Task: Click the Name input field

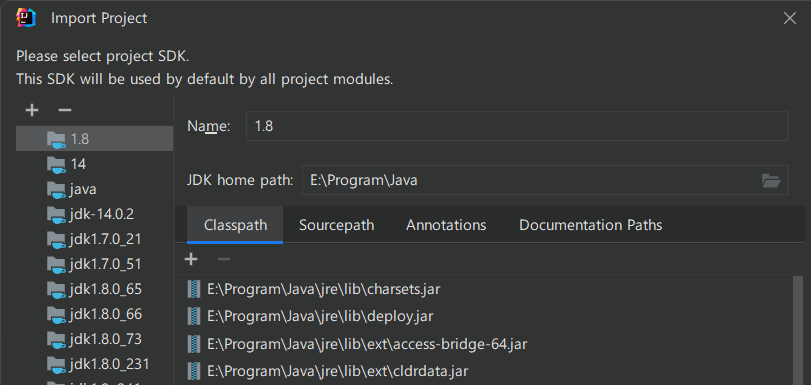Action: [x=517, y=126]
